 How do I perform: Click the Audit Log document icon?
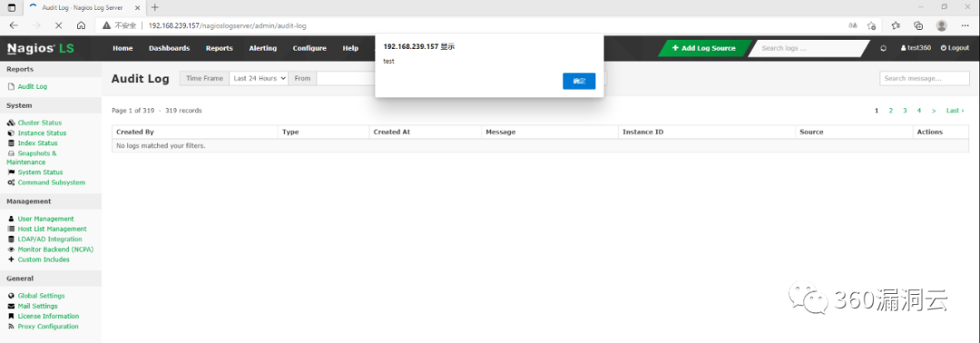click(11, 86)
